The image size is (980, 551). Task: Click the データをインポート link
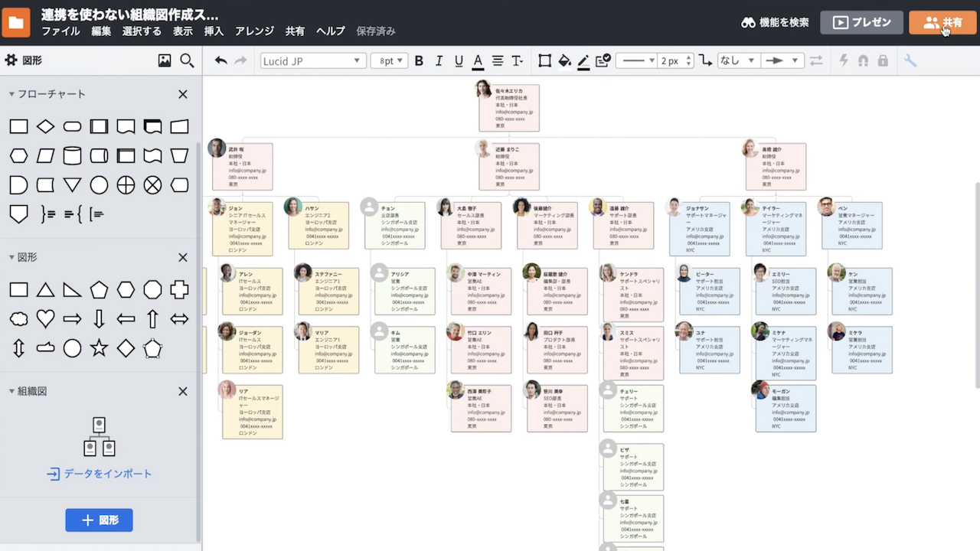point(99,474)
